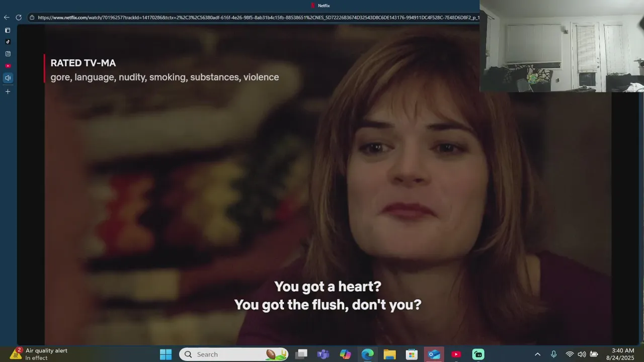Check battery status in system tray
Screen dimensions: 644x362
(594, 354)
